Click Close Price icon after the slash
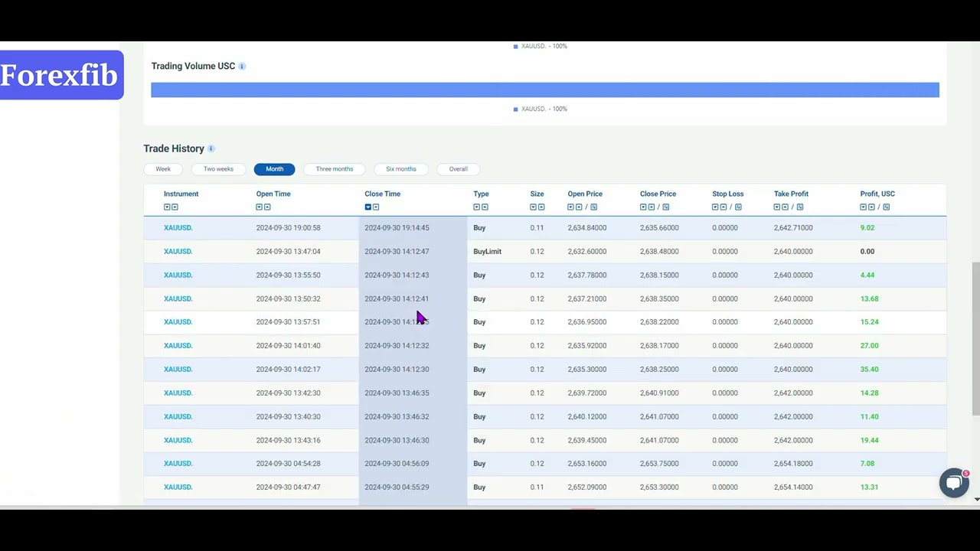This screenshot has height=551, width=980. [x=665, y=207]
